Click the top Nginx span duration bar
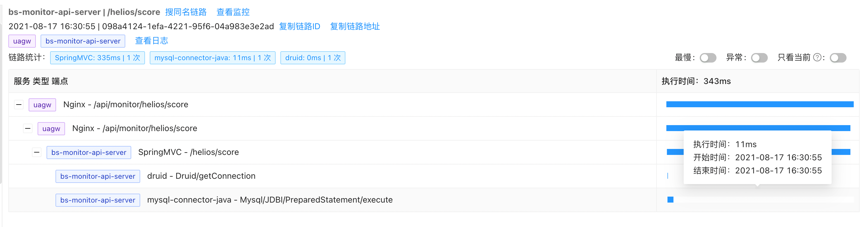This screenshot has width=868, height=227. [x=759, y=104]
